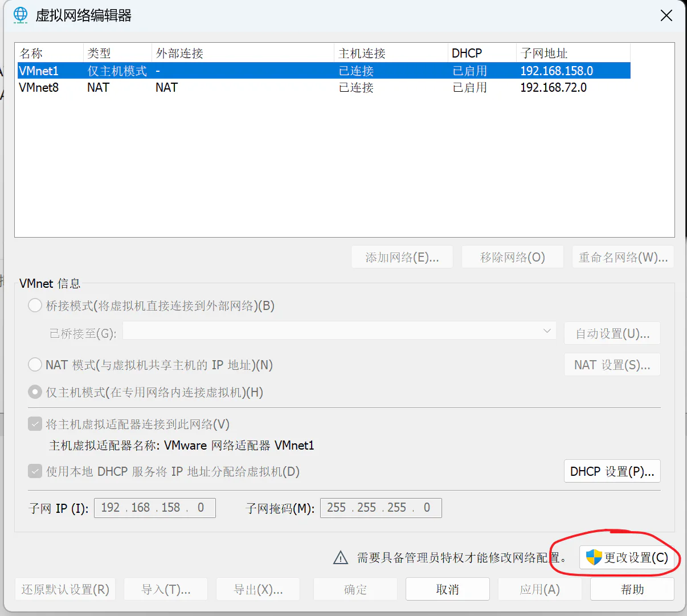Toggle 使用本地 DHCP 服务 checkbox
Image resolution: width=687 pixels, height=616 pixels.
[35, 471]
